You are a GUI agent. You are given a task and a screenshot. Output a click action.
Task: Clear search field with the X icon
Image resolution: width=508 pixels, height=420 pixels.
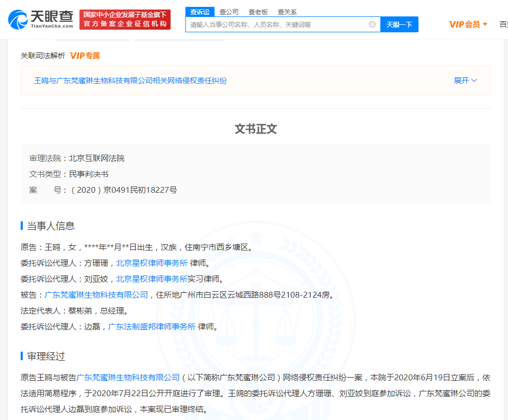coord(372,24)
